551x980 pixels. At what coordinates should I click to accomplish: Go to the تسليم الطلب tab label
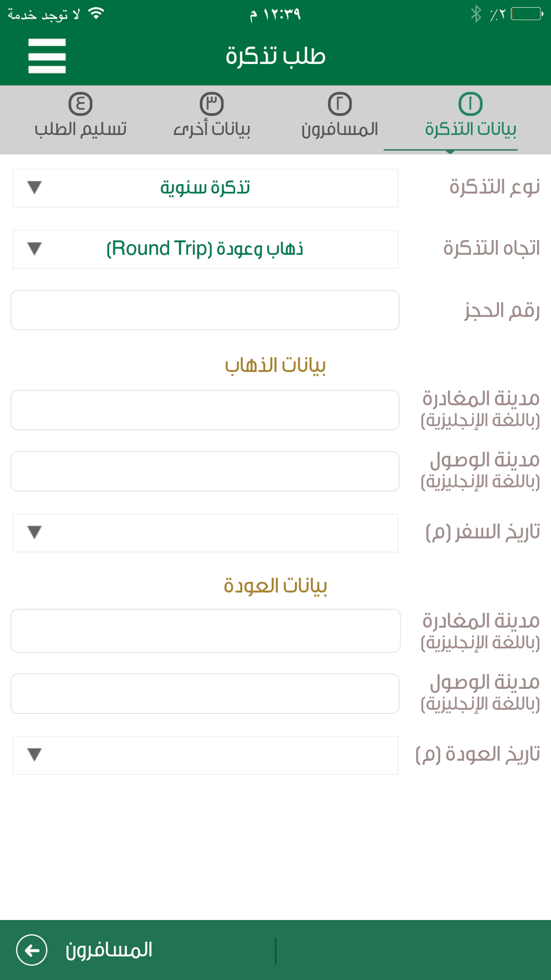click(80, 130)
